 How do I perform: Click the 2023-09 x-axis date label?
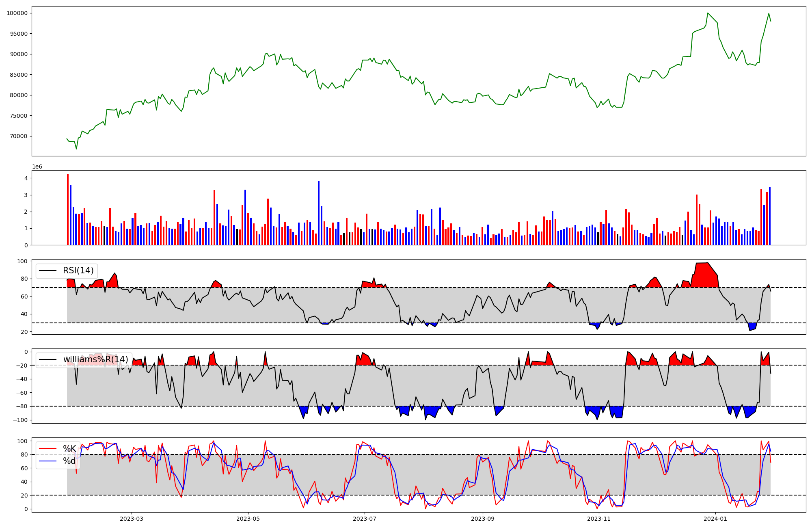point(483,519)
